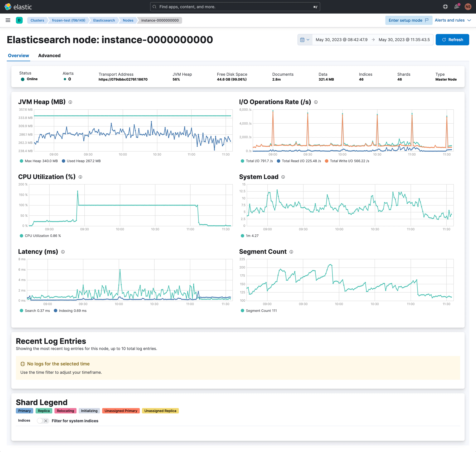Expand the Alerts and rules menu
This screenshot has height=452, width=476.
453,20
